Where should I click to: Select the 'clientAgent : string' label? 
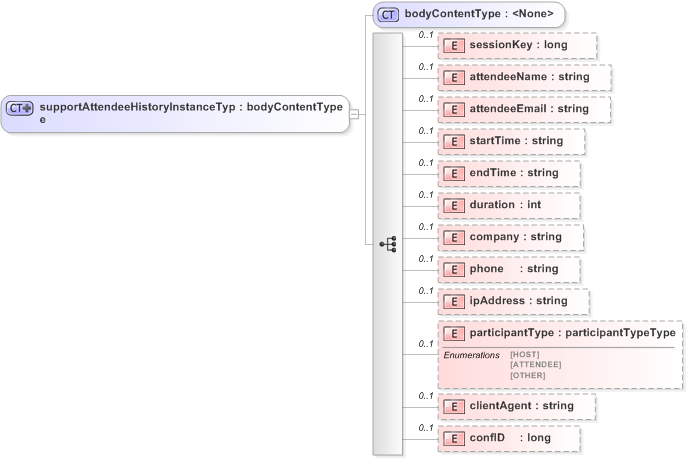521,406
